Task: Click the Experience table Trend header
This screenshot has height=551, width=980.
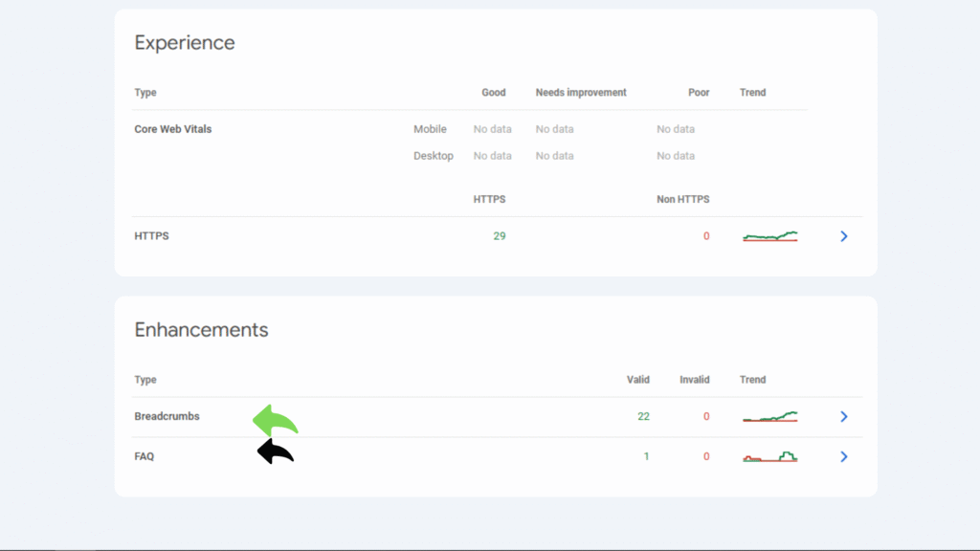Action: (752, 93)
